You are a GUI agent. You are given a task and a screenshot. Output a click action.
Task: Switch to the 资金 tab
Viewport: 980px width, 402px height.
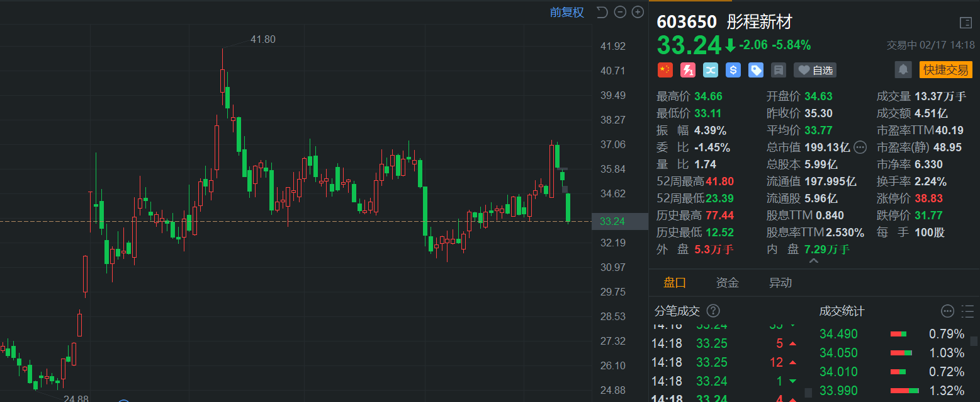coord(727,283)
